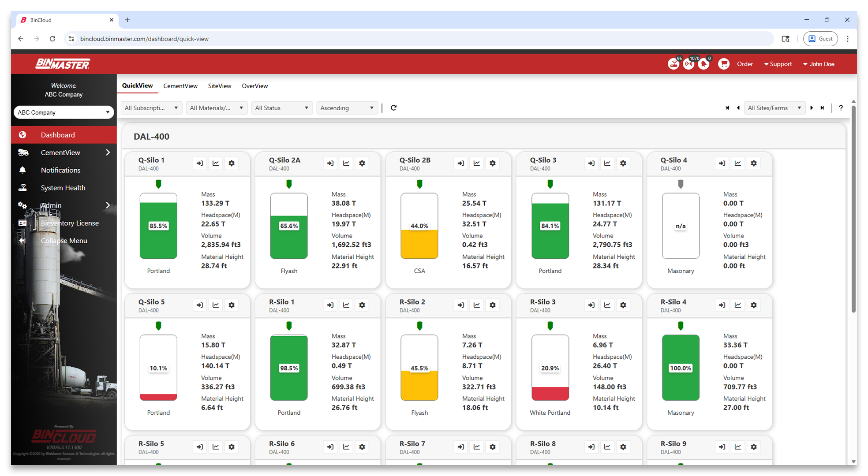
Task: Open System Health in sidebar
Action: click(x=64, y=188)
